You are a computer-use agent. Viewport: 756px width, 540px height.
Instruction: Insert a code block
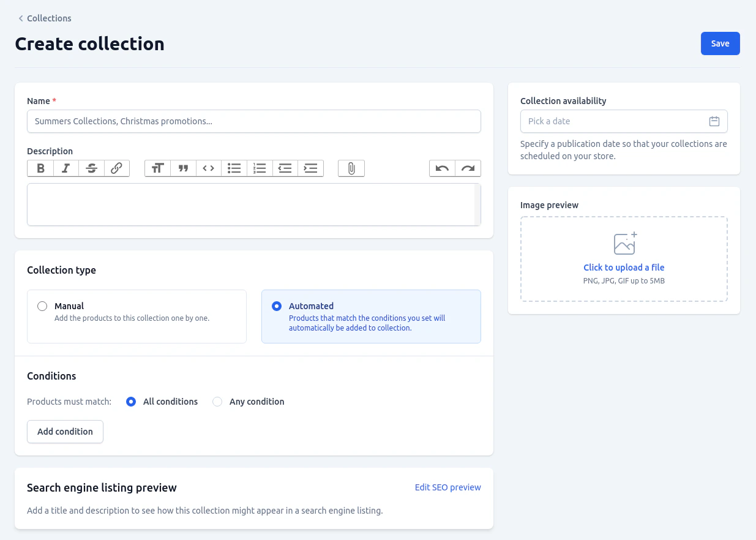(x=209, y=168)
